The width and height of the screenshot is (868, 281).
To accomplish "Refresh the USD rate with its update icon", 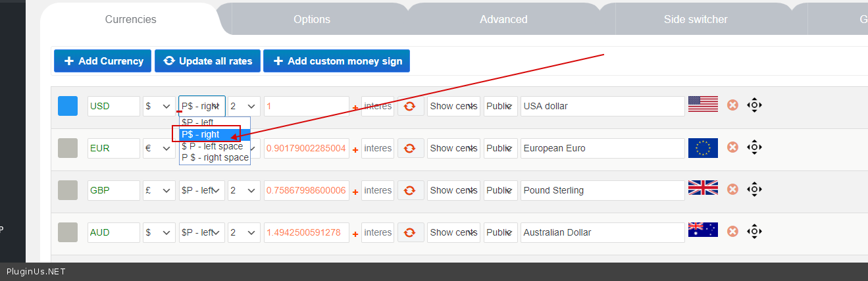I will [410, 106].
